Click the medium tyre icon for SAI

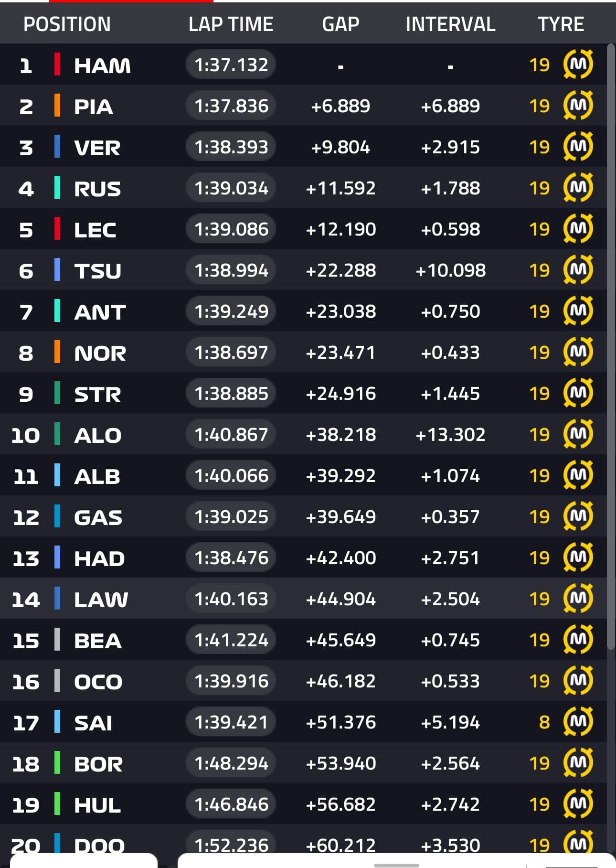pyautogui.click(x=578, y=721)
